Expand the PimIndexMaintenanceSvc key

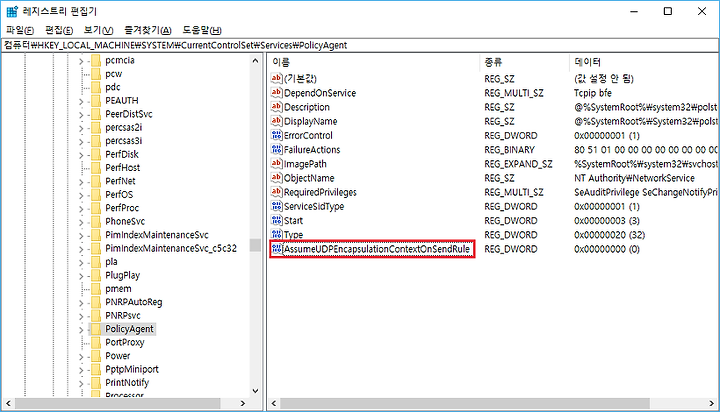(x=81, y=235)
